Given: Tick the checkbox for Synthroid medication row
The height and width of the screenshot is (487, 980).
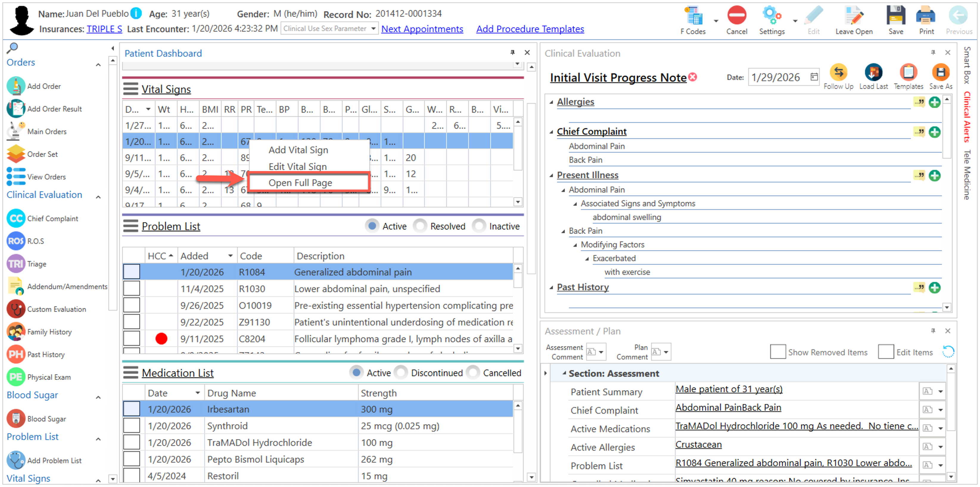Looking at the screenshot, I should (x=132, y=426).
